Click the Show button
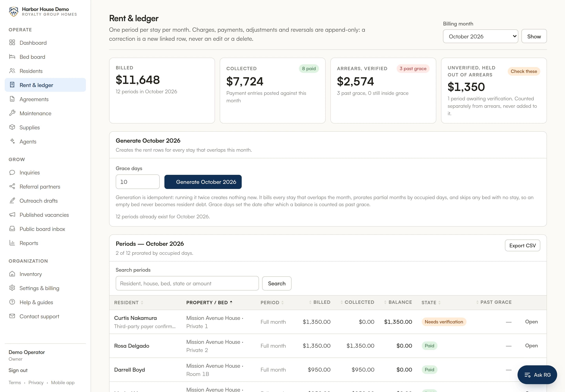Image resolution: width=565 pixels, height=392 pixels. pyautogui.click(x=534, y=36)
